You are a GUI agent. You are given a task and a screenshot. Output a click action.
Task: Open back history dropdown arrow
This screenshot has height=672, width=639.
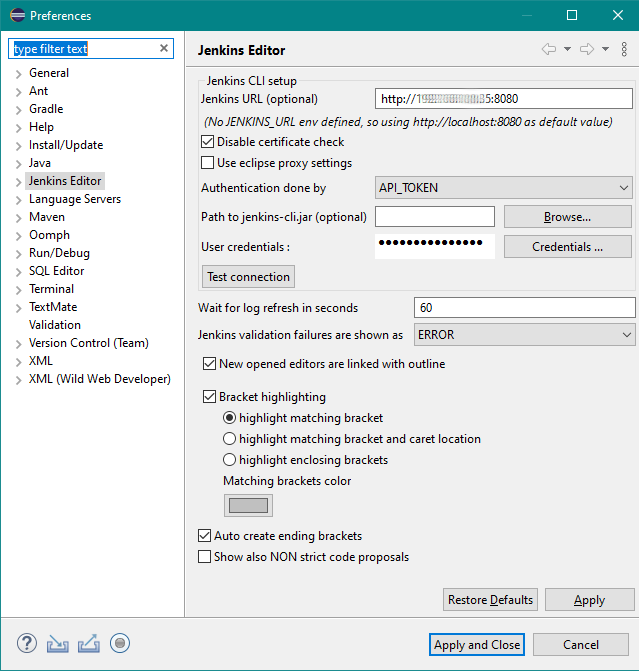pyautogui.click(x=567, y=49)
